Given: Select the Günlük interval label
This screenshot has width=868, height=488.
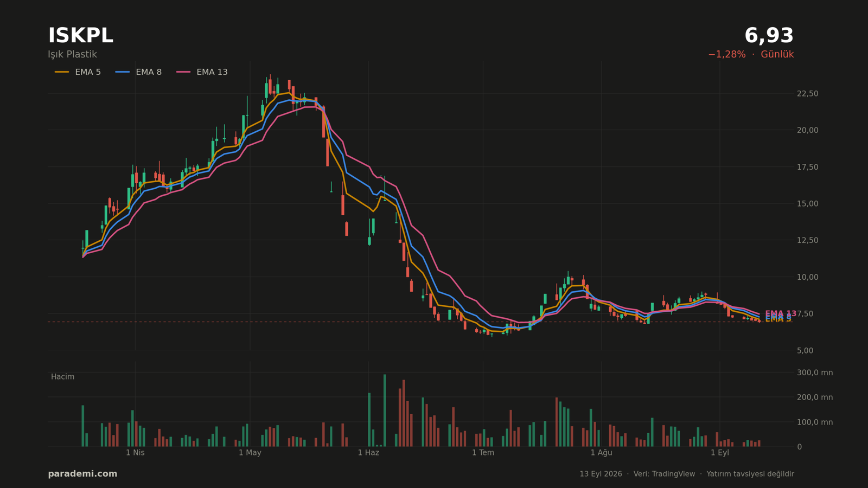Looking at the screenshot, I should click(777, 54).
